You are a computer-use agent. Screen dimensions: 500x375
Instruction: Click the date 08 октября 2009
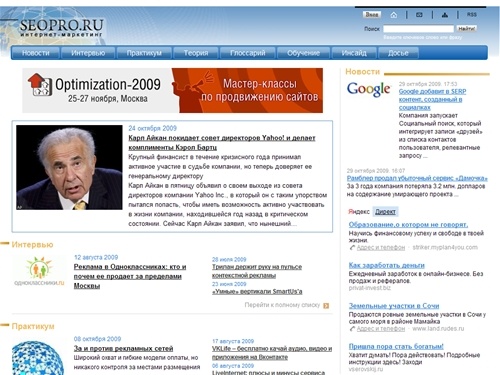click(x=97, y=339)
